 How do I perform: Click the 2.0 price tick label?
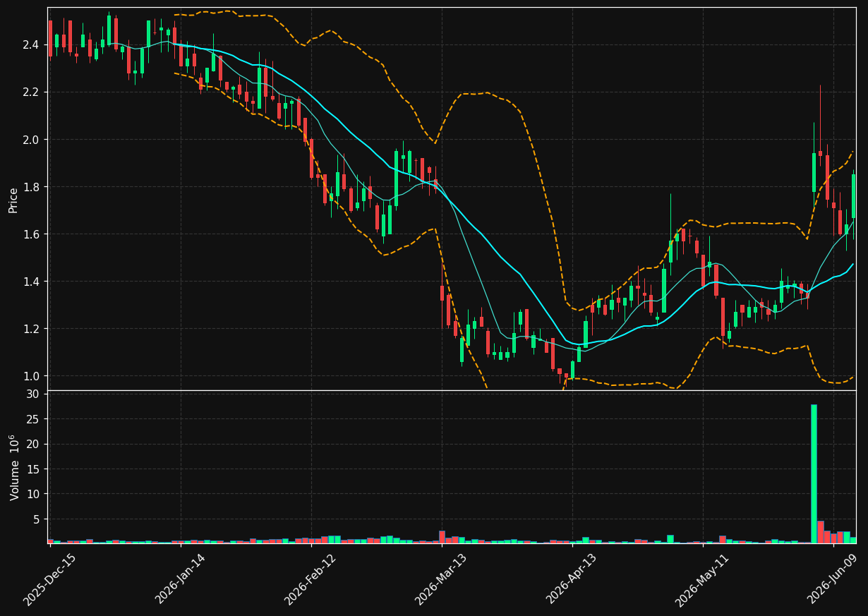pyautogui.click(x=30, y=140)
